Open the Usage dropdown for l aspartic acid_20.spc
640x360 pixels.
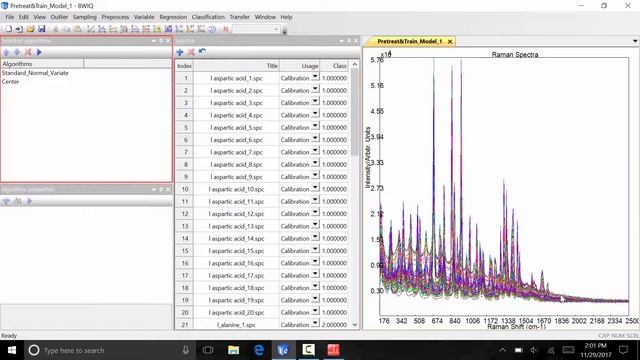pos(315,311)
